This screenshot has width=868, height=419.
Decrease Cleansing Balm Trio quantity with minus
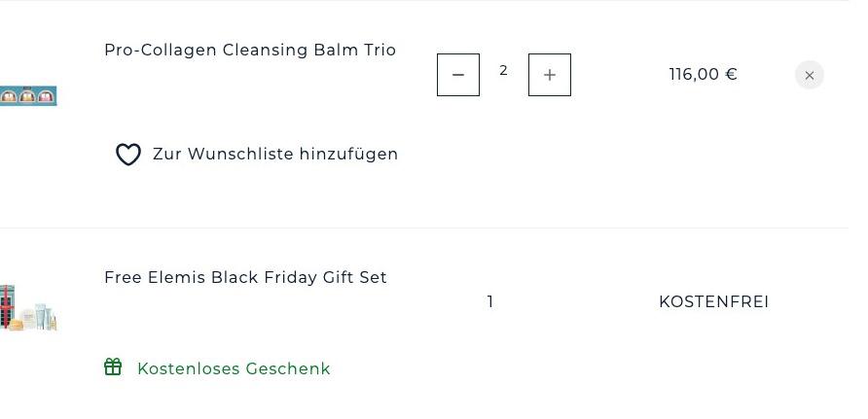457,75
